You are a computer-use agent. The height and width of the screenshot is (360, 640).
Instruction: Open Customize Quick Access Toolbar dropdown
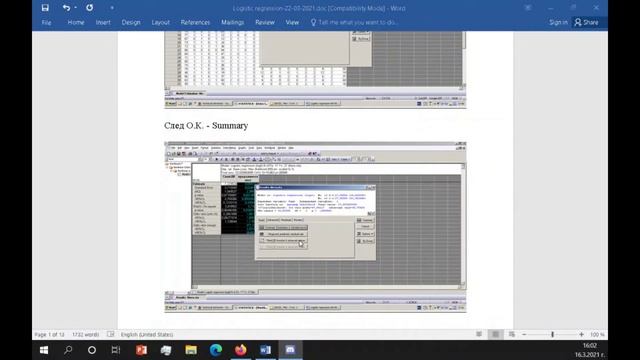click(x=112, y=8)
